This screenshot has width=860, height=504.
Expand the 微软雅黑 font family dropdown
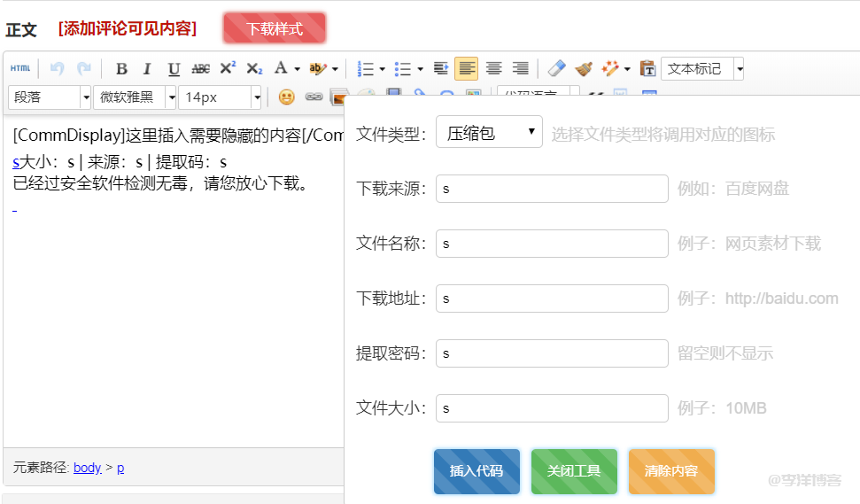coord(135,97)
